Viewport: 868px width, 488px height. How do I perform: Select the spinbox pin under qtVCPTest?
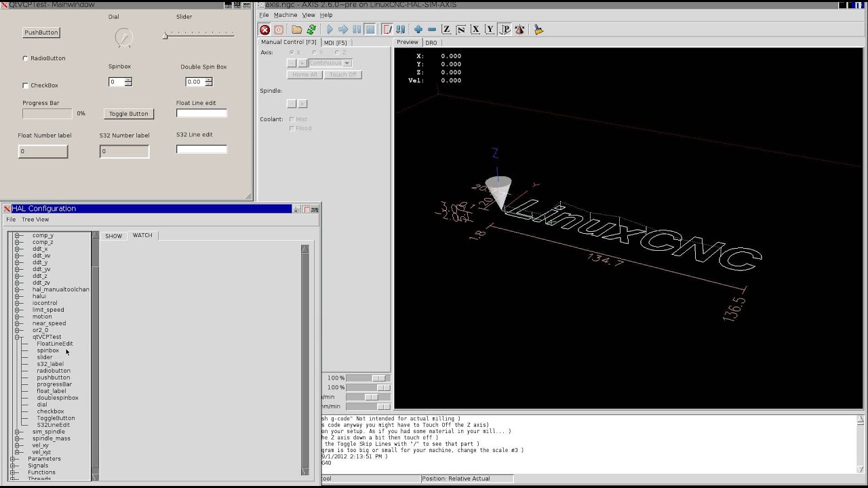click(x=47, y=350)
